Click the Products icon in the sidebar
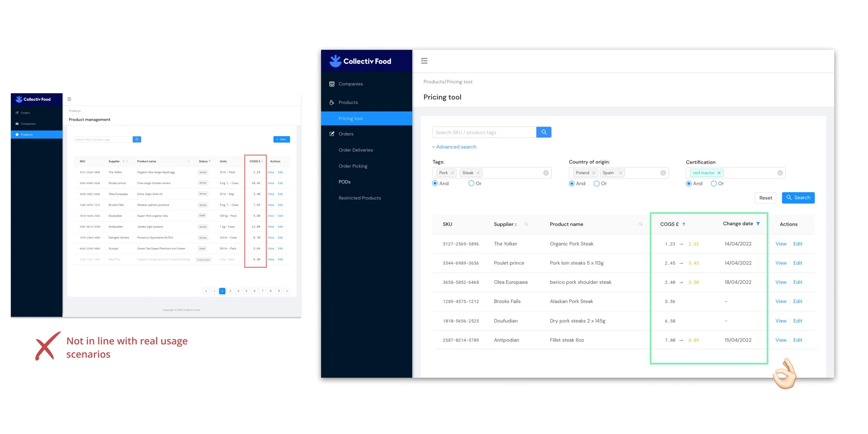Screen dimensions: 868x434 [332, 102]
